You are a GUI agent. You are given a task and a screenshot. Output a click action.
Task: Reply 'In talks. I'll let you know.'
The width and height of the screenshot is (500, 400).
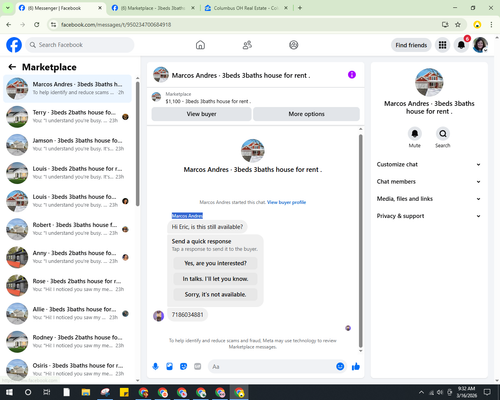[215, 279]
